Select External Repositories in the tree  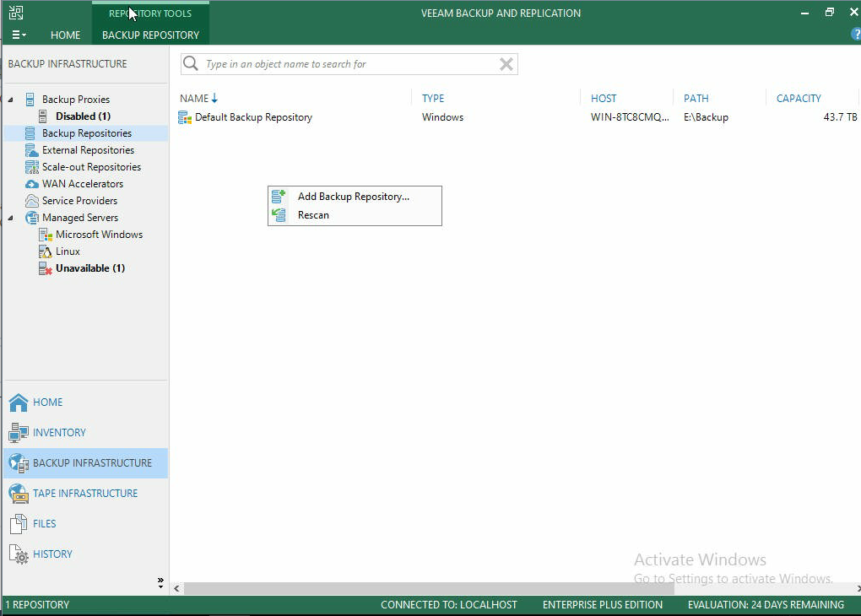point(88,150)
